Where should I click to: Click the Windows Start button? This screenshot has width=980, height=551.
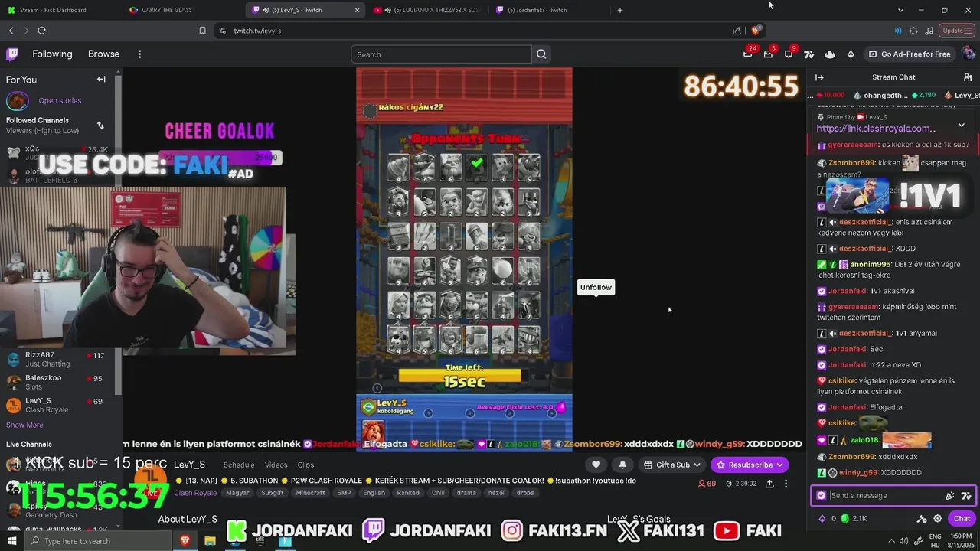click(x=12, y=541)
